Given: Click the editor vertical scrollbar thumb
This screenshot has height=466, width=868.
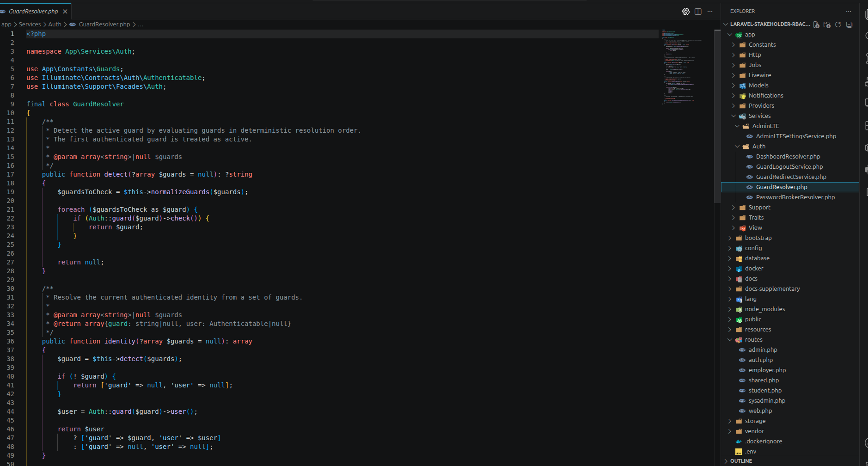Looking at the screenshot, I should click(x=717, y=116).
